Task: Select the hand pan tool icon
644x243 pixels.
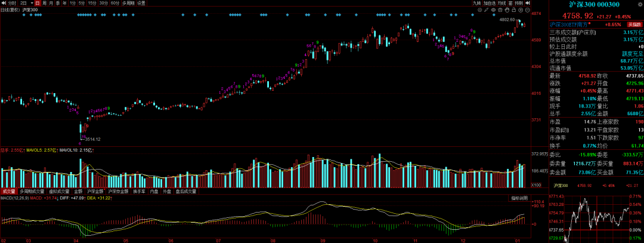Action: point(507,10)
